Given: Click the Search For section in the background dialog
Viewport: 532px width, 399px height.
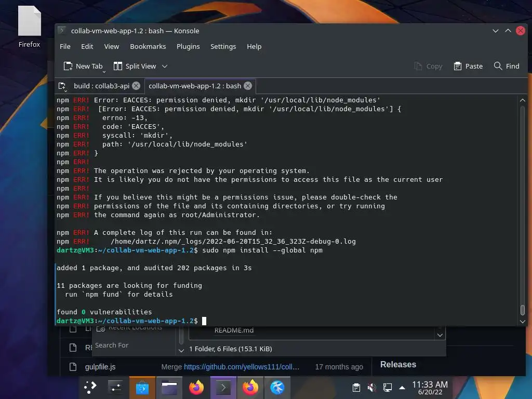Looking at the screenshot, I should click(112, 345).
